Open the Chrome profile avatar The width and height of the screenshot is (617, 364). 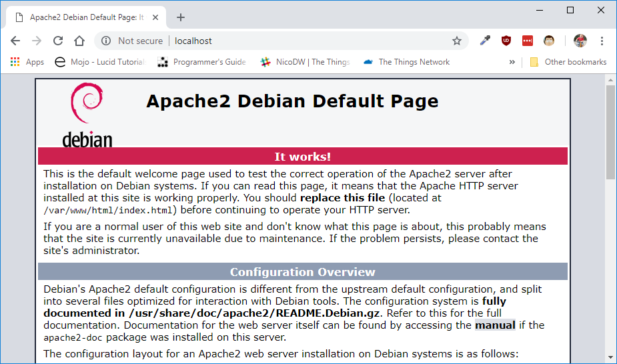(580, 41)
